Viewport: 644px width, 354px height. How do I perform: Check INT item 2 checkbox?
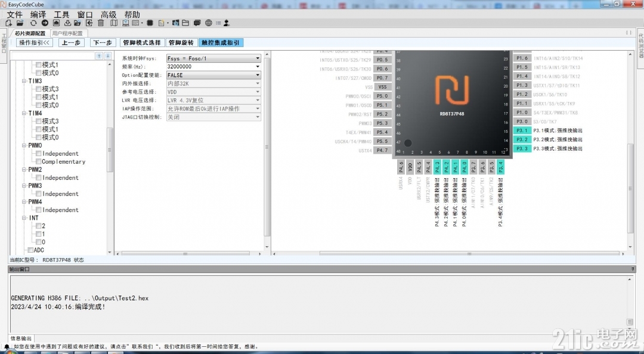(39, 226)
